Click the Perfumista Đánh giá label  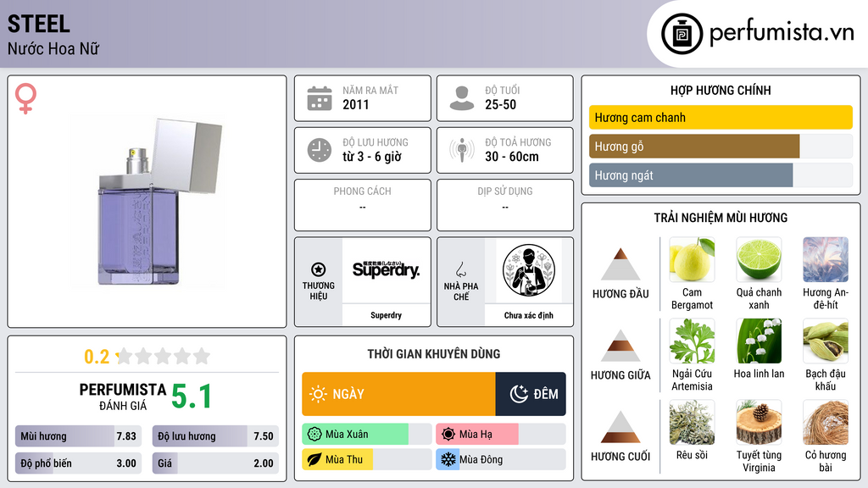tap(123, 396)
